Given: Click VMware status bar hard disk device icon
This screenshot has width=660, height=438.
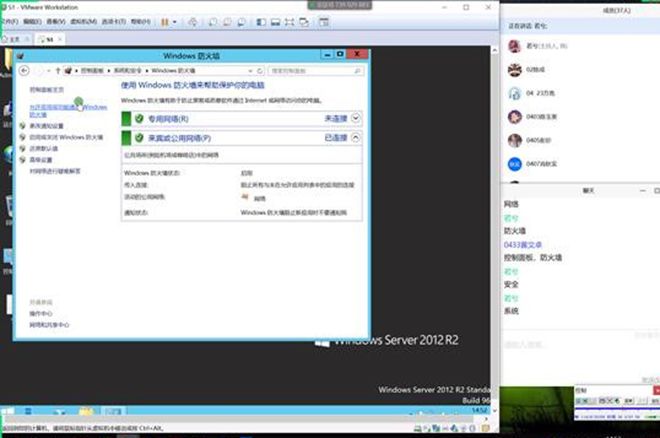Looking at the screenshot, I should coord(417,429).
